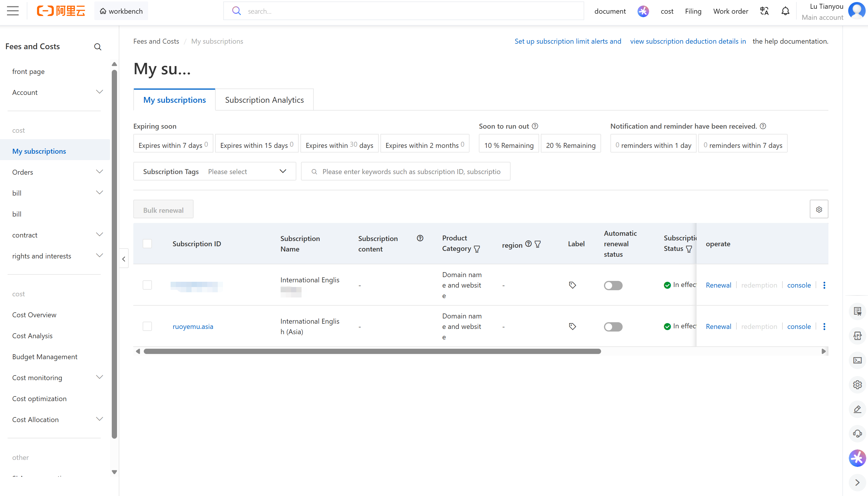Show notification reminder help tooltip
868x496 pixels.
point(763,126)
